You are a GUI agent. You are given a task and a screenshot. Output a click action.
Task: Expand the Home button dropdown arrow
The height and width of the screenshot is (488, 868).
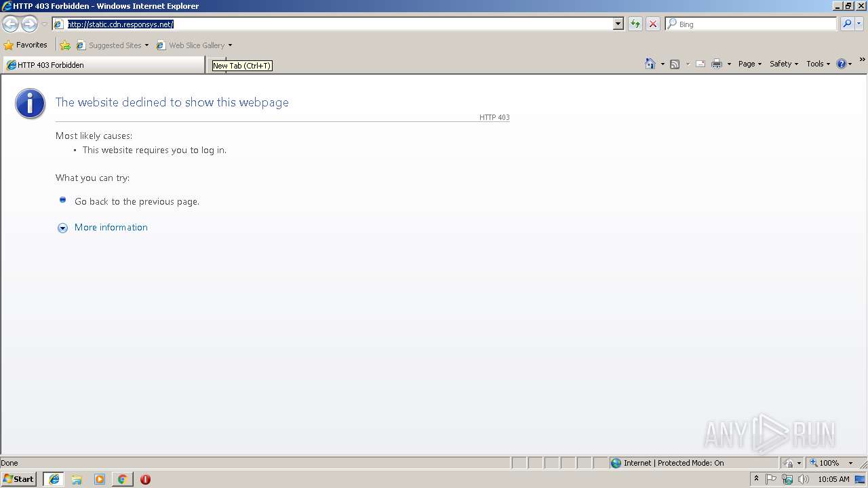pos(663,64)
